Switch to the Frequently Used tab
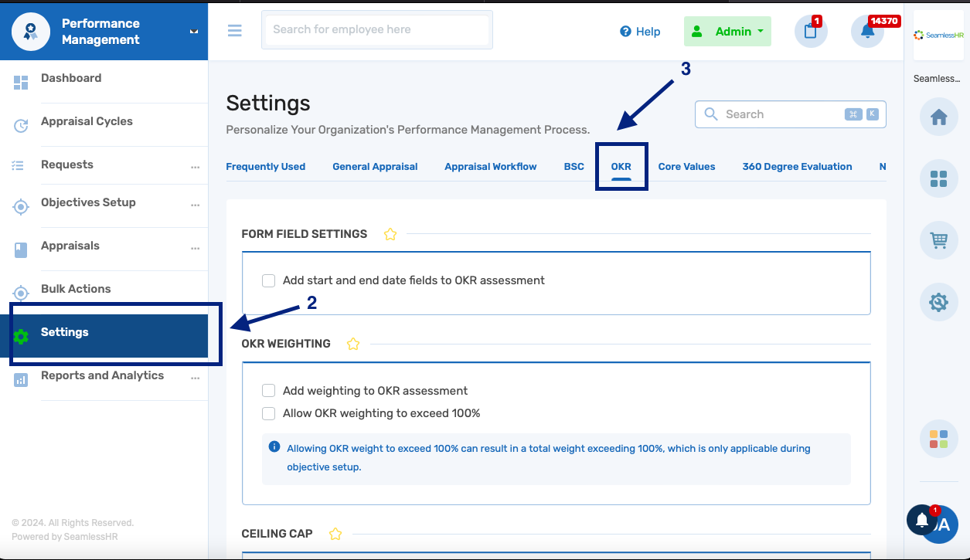970x560 pixels. pyautogui.click(x=266, y=167)
